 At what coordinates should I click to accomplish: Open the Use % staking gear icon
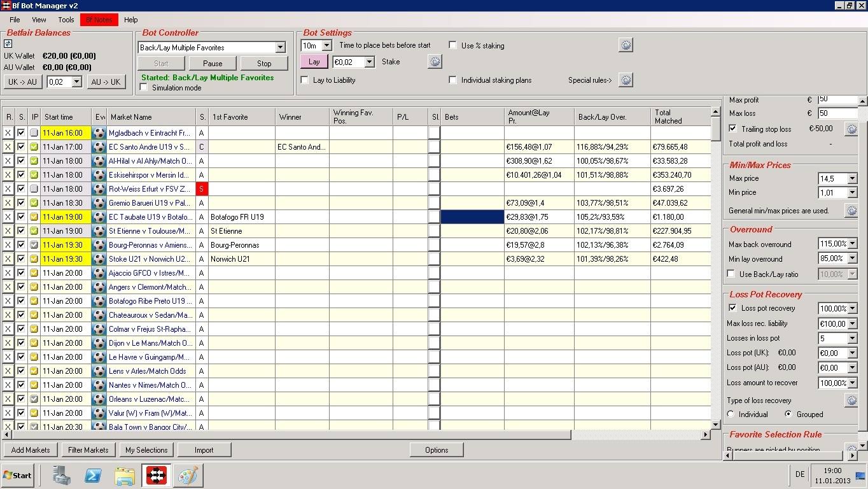click(x=626, y=45)
